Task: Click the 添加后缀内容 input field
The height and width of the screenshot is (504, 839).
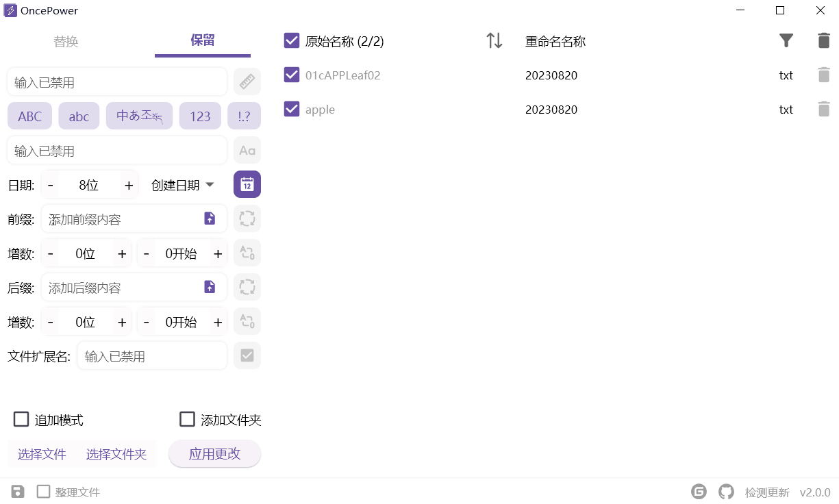Action: (120, 288)
